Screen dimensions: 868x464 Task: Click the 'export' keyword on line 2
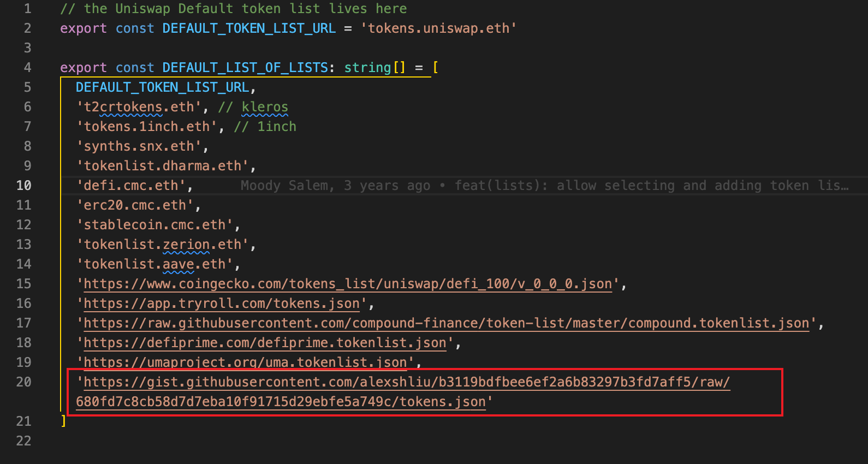coord(84,28)
